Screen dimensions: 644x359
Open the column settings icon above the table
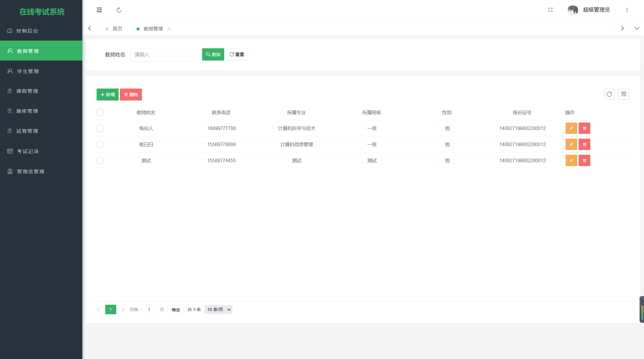point(623,94)
